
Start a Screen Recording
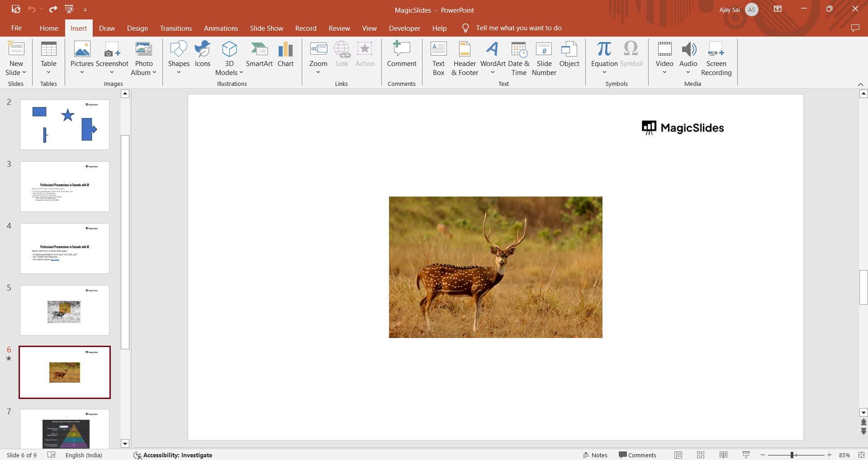(716, 59)
